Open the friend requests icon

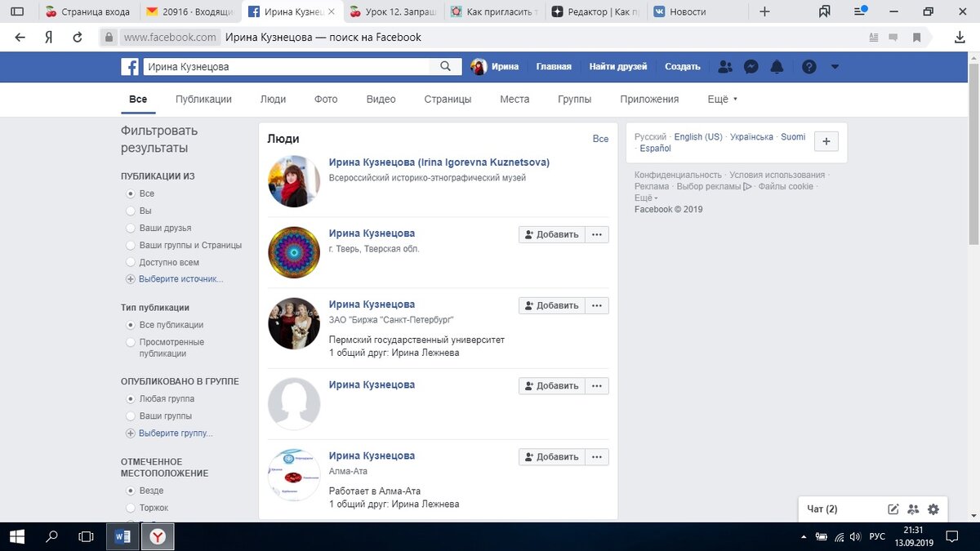click(x=724, y=67)
